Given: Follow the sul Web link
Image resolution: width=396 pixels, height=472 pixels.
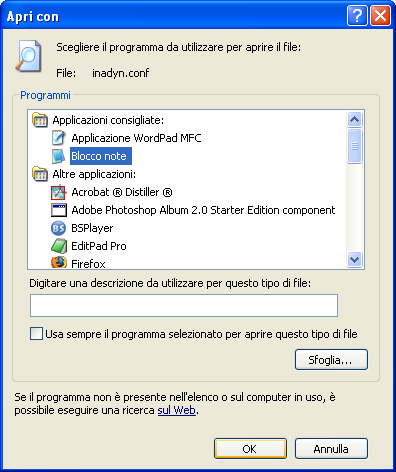Looking at the screenshot, I should pos(176,410).
